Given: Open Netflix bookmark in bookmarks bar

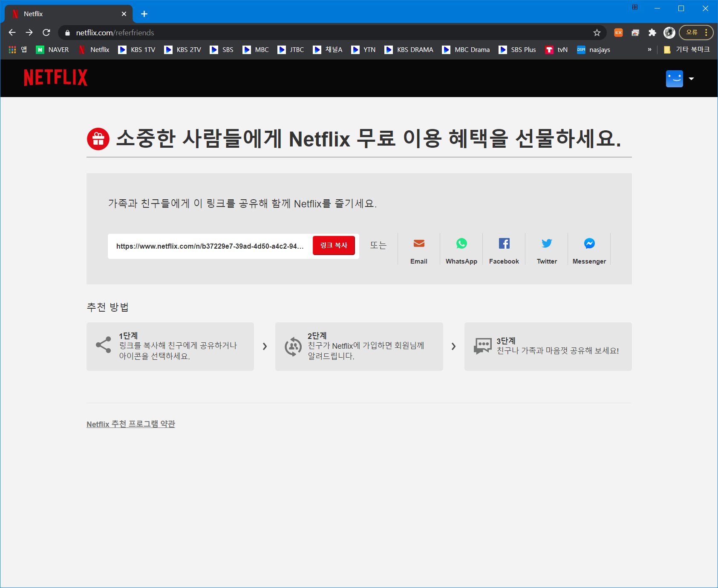Looking at the screenshot, I should (94, 50).
